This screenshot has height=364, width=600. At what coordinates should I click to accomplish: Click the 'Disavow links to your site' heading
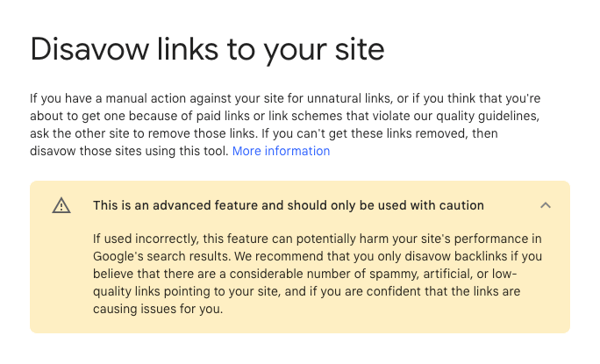point(207,50)
